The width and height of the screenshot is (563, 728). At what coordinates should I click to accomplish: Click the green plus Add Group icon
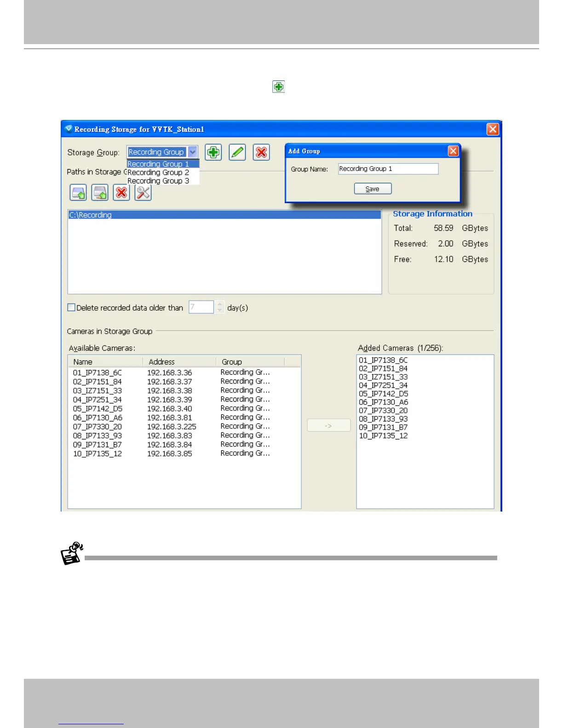[x=213, y=153]
